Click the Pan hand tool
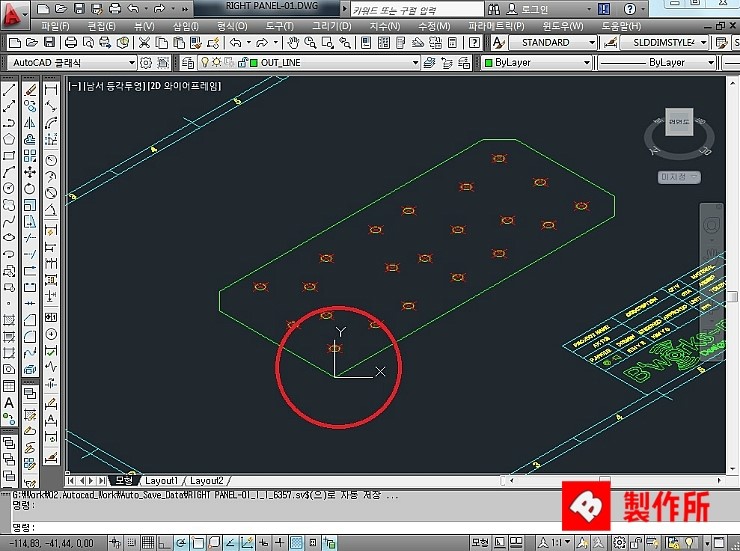This screenshot has width=740, height=551. 293,43
